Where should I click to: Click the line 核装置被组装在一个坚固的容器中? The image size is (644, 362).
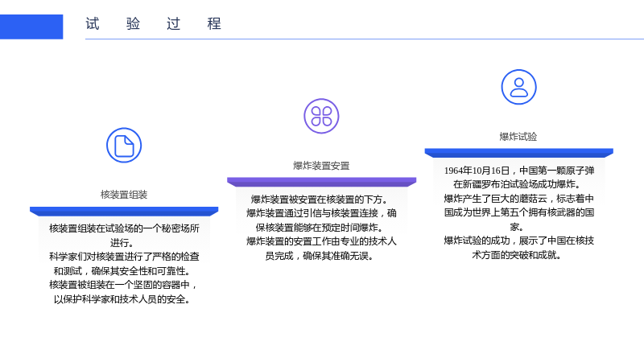[124, 292]
